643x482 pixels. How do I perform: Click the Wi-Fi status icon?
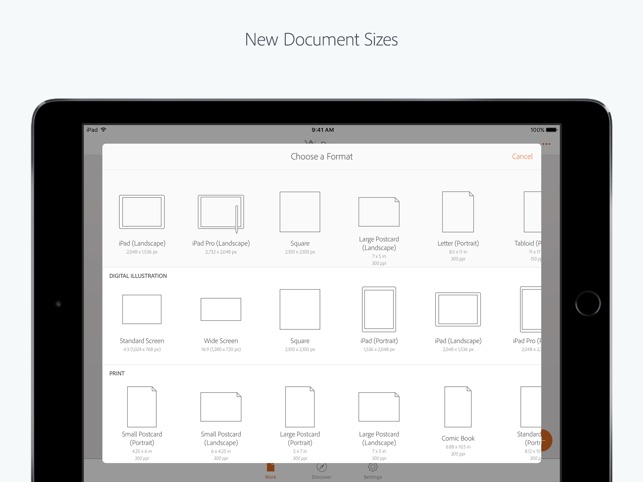click(104, 130)
